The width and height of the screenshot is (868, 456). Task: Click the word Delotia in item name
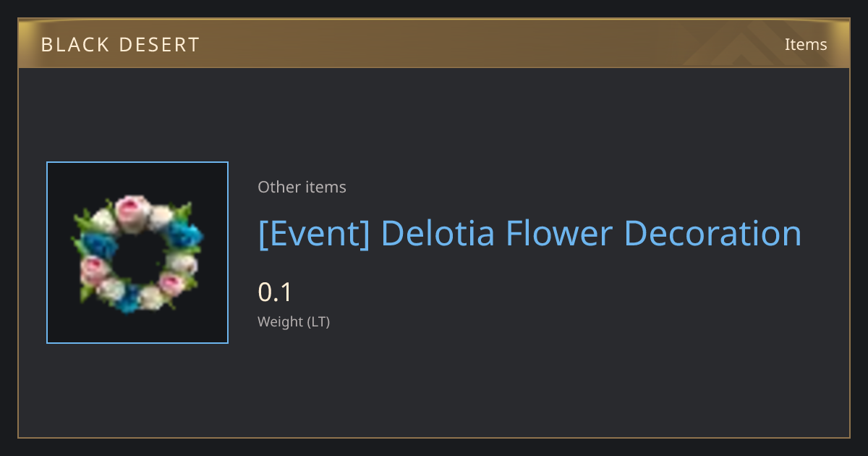[x=438, y=234]
